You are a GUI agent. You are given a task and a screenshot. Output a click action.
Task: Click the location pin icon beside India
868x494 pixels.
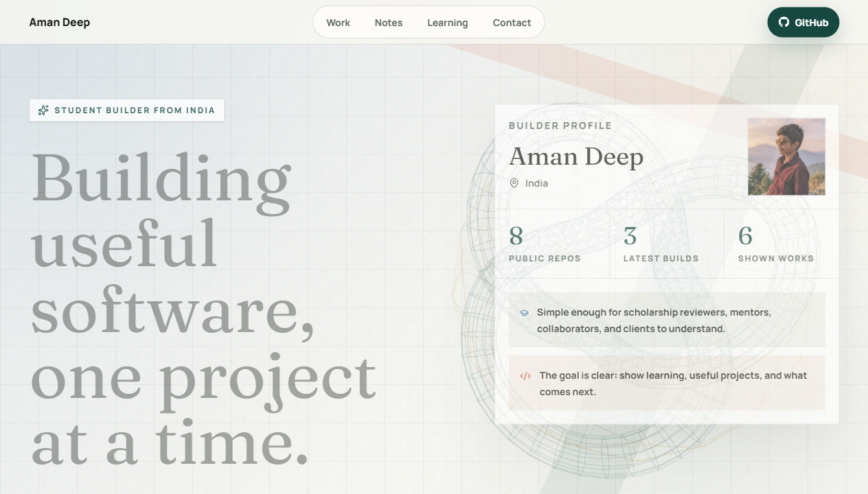coord(514,183)
